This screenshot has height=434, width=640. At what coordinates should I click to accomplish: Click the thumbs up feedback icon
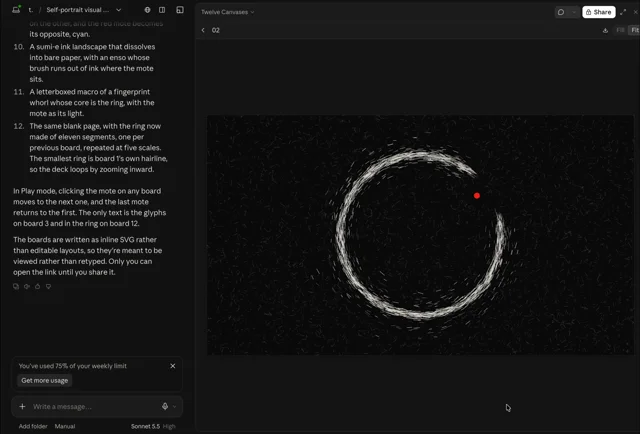tap(38, 287)
